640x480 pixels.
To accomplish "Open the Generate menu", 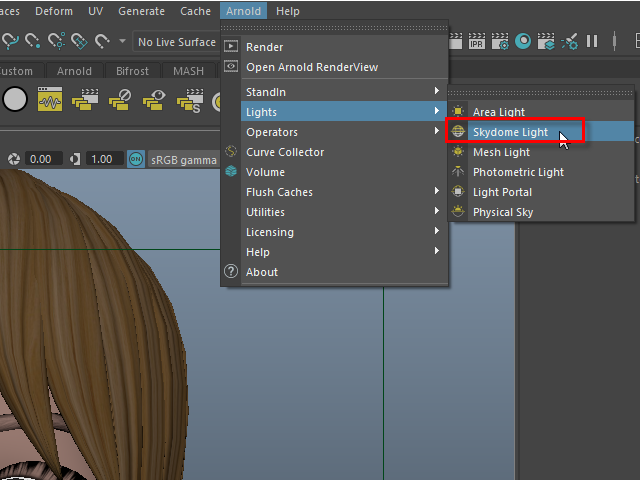I will [141, 11].
